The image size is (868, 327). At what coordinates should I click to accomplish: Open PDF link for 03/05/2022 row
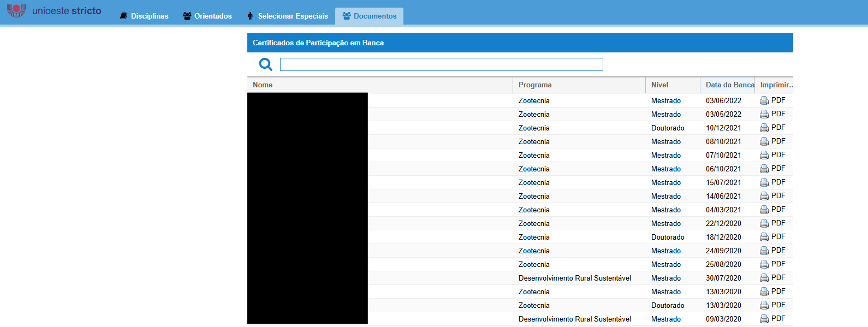[x=778, y=114]
